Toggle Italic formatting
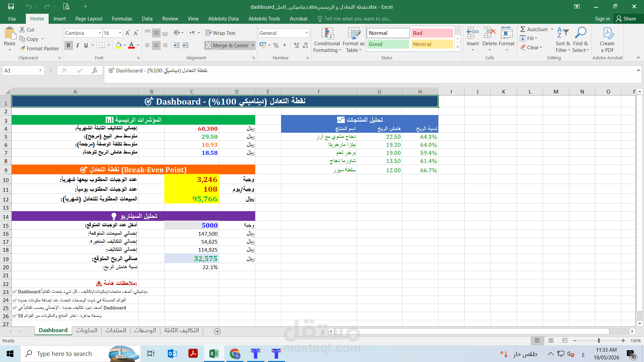The width and height of the screenshot is (644, 362). (77, 45)
